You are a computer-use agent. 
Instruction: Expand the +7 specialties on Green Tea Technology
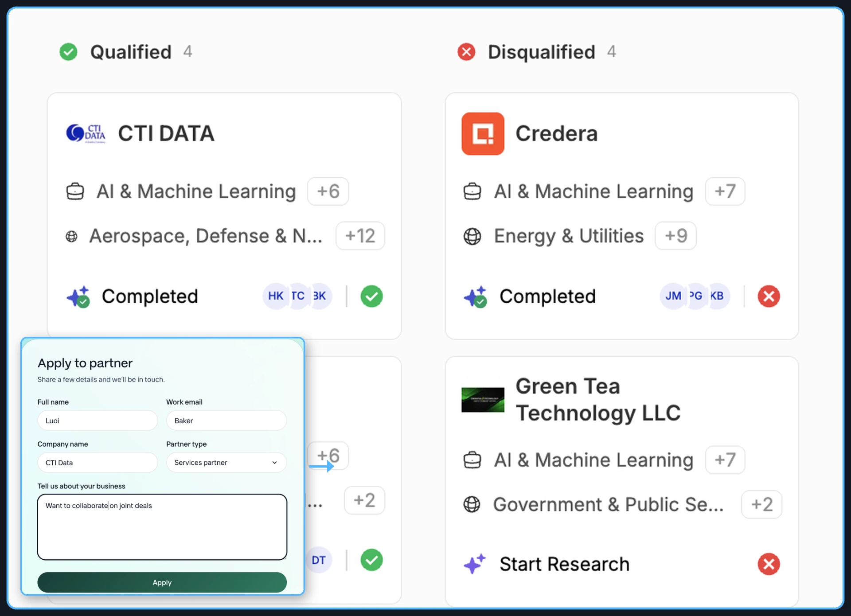[x=725, y=460]
